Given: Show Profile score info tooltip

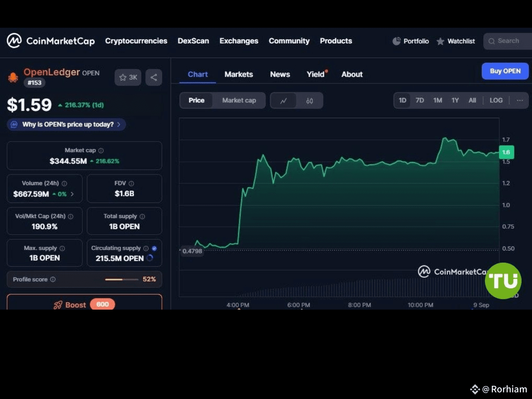Looking at the screenshot, I should coord(53,279).
